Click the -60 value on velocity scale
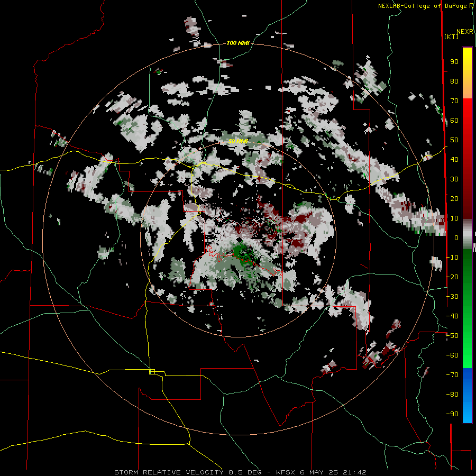 452,355
